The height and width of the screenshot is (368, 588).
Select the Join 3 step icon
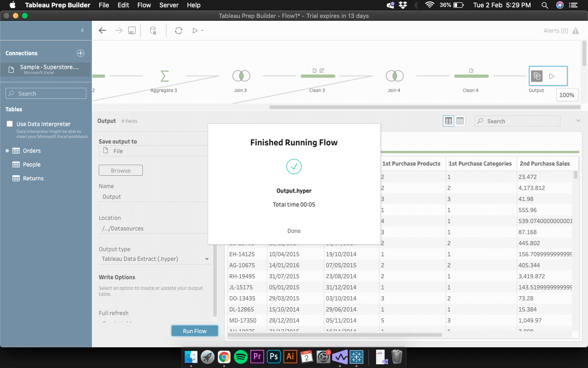[241, 76]
